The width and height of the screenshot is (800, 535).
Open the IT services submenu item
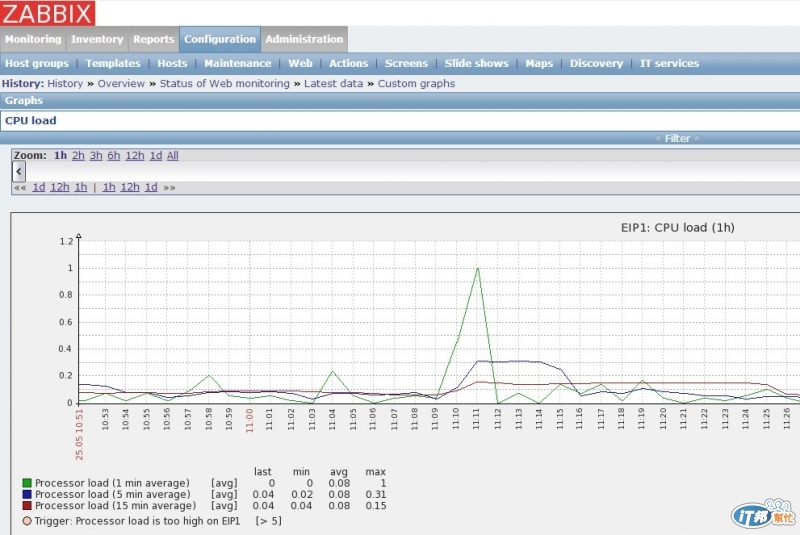coord(669,63)
